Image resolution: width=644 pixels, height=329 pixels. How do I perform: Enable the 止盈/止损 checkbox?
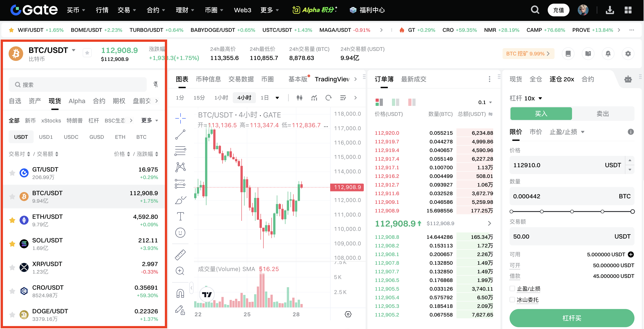pyautogui.click(x=512, y=289)
